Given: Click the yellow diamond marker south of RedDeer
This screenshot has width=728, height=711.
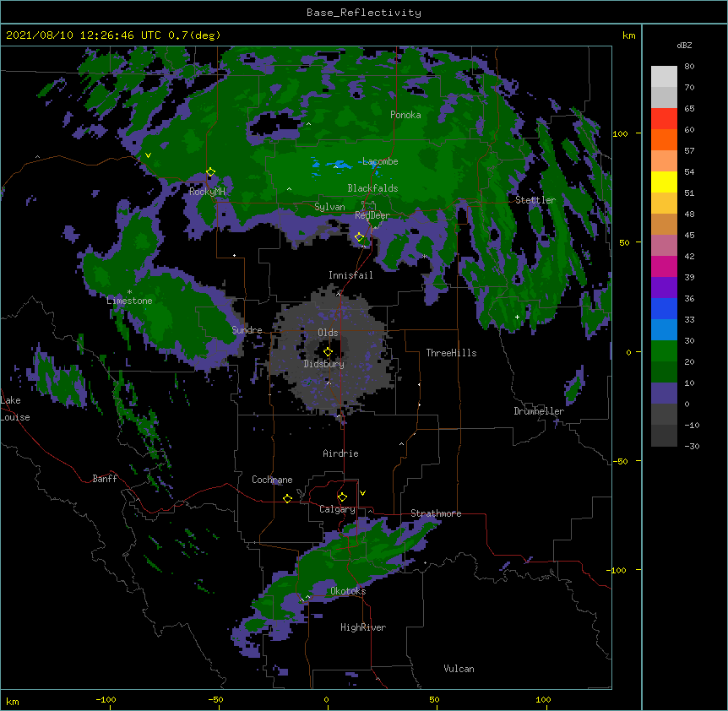Looking at the screenshot, I should tap(360, 237).
